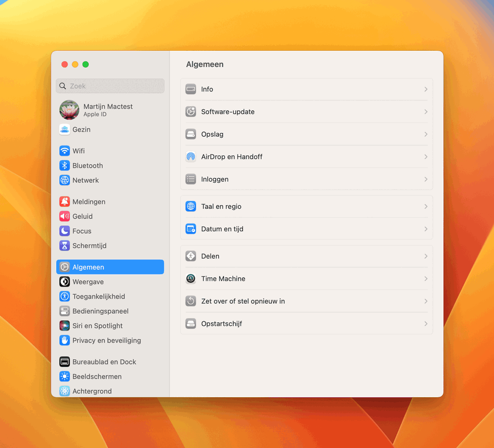Open Siri en Spotlight label
The height and width of the screenshot is (448, 494).
tap(97, 326)
